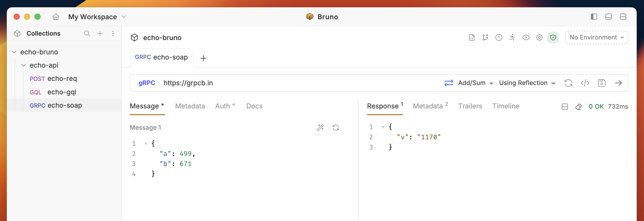
Task: Collapse the echo-api folder
Action: pyautogui.click(x=23, y=65)
